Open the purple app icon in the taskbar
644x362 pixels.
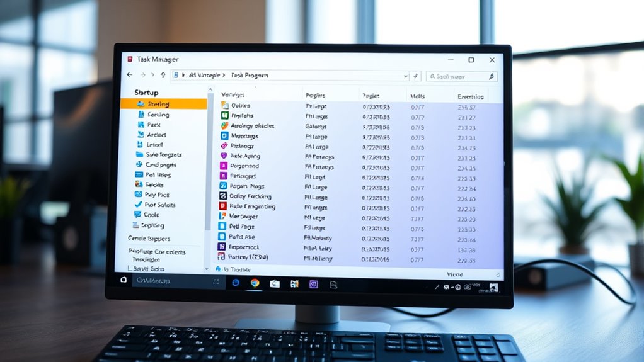313,284
